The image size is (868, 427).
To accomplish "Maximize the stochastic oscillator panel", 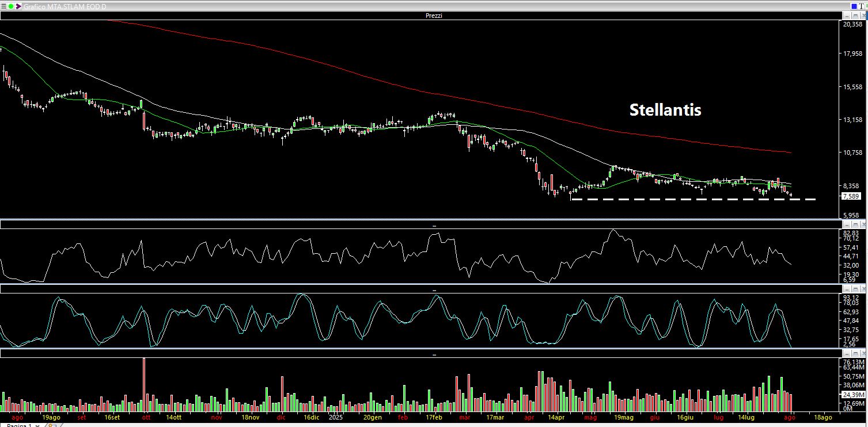I will coord(856,288).
